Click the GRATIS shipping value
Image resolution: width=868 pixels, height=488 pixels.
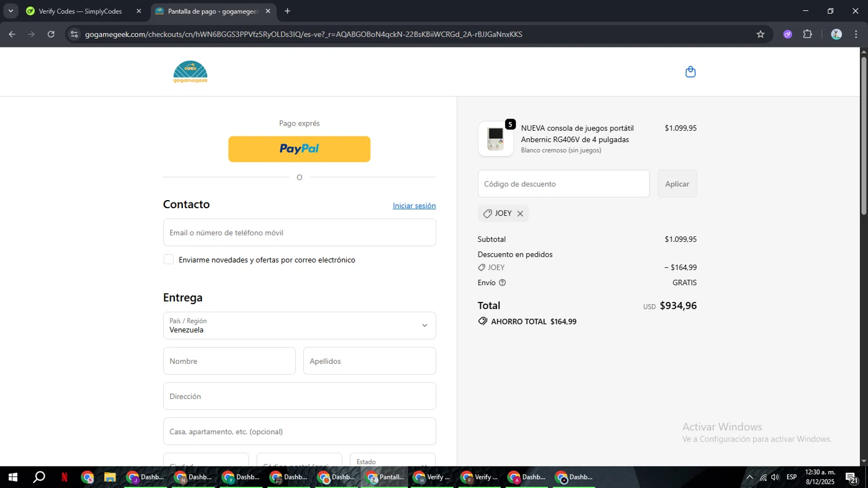point(685,283)
